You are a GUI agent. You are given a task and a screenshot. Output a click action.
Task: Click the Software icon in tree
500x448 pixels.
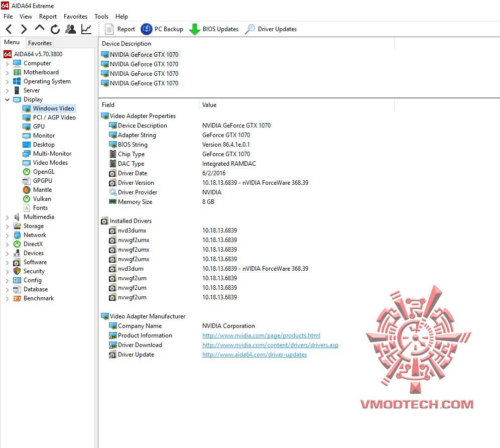[17, 262]
